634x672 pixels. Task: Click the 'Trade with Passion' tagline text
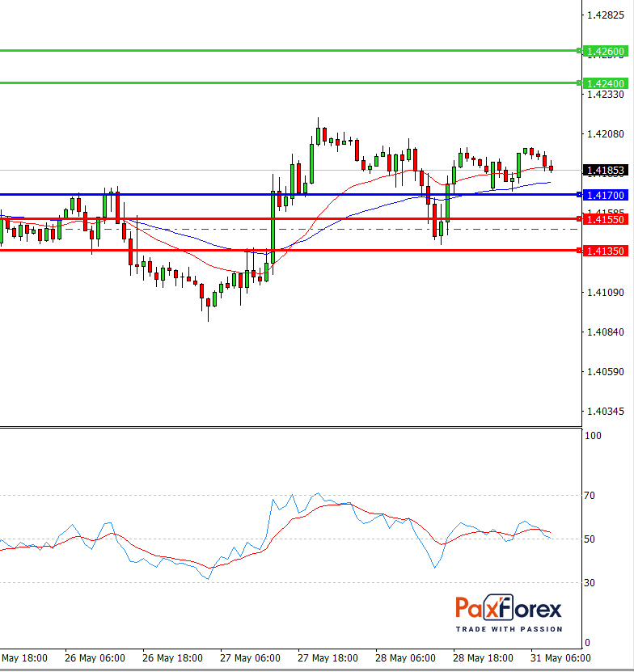pyautogui.click(x=508, y=628)
